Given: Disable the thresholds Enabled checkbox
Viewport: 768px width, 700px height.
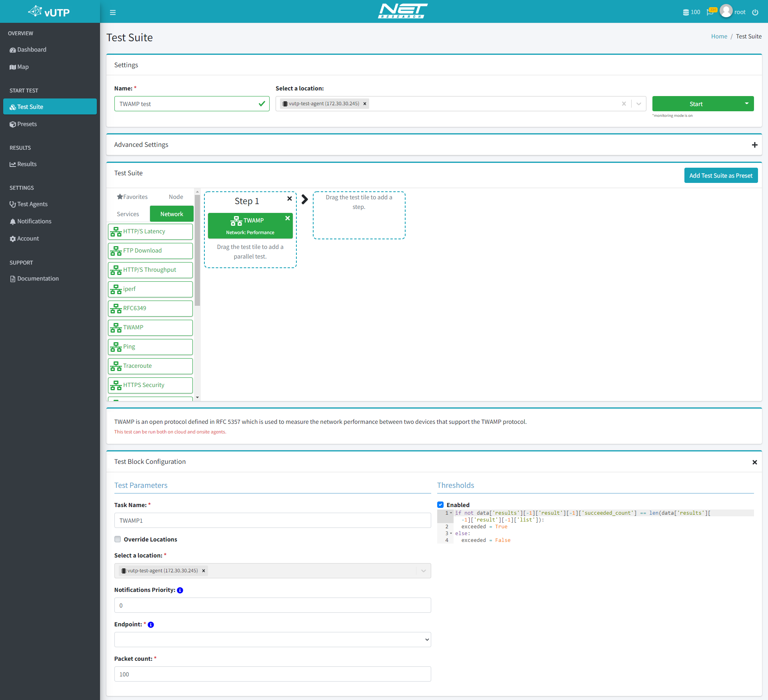Looking at the screenshot, I should tap(440, 505).
